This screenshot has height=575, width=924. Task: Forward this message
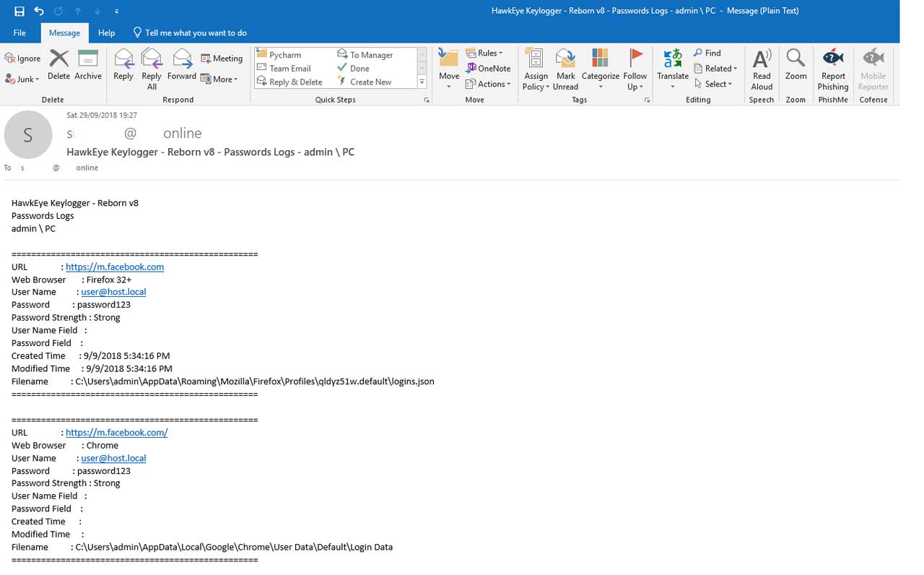tap(181, 65)
